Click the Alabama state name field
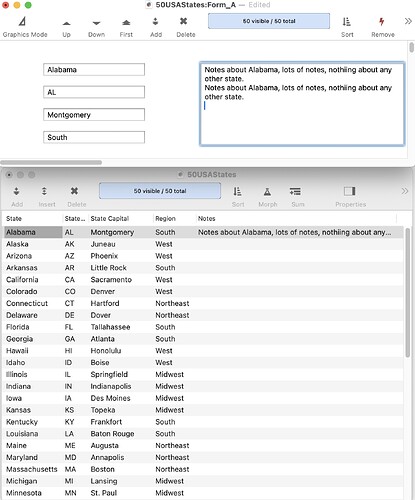Image resolution: width=415 pixels, height=500 pixels. click(94, 70)
